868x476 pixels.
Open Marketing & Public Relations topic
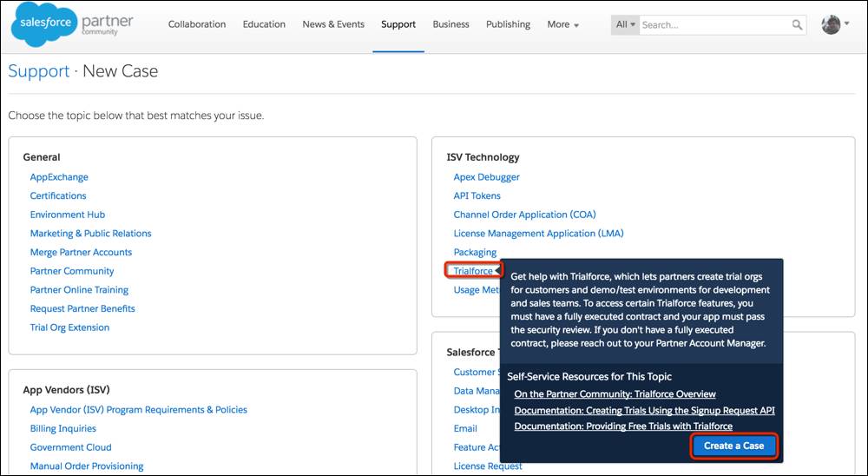coord(91,234)
